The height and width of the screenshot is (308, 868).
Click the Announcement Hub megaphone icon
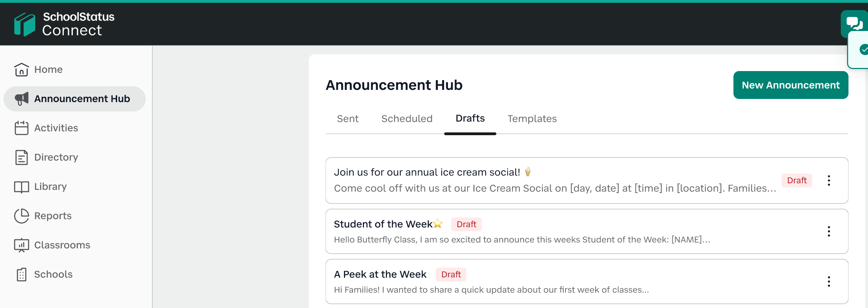click(21, 99)
